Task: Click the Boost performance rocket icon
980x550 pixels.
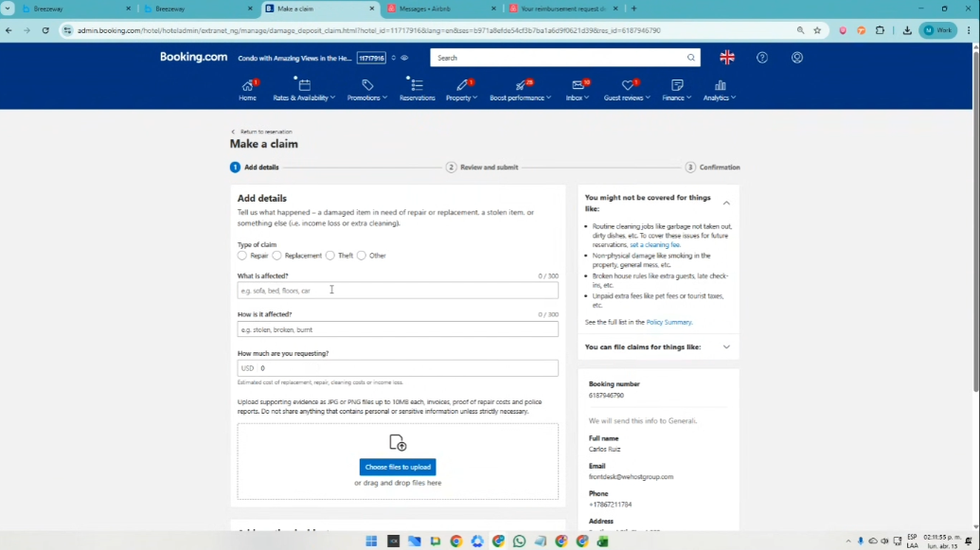Action: [x=520, y=85]
